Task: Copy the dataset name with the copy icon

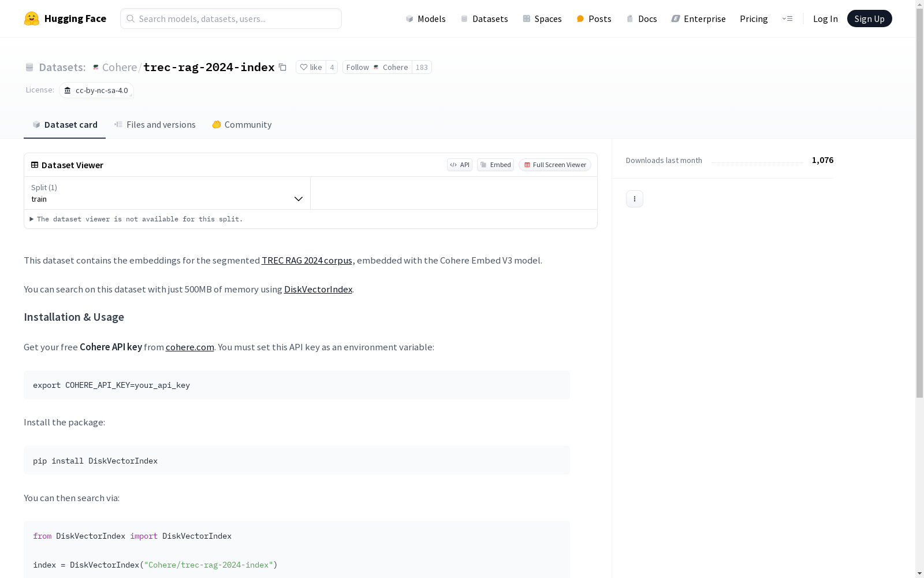Action: pyautogui.click(x=282, y=67)
